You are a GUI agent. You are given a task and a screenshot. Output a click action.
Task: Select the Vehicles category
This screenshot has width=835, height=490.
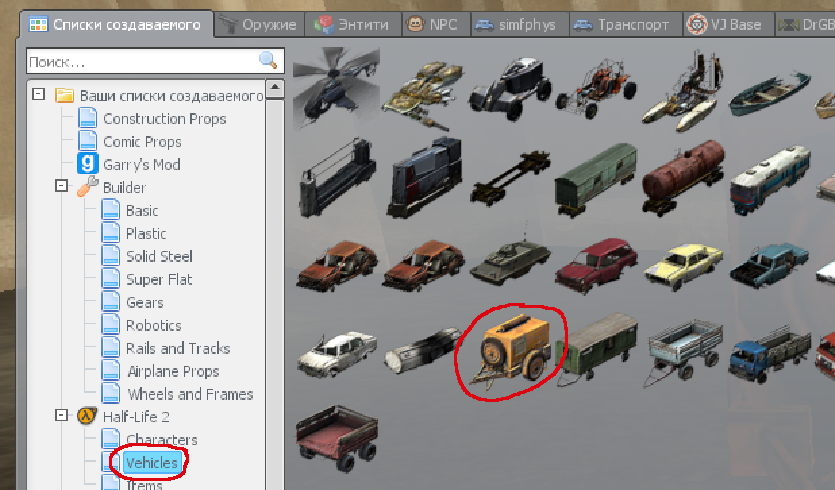point(151,462)
